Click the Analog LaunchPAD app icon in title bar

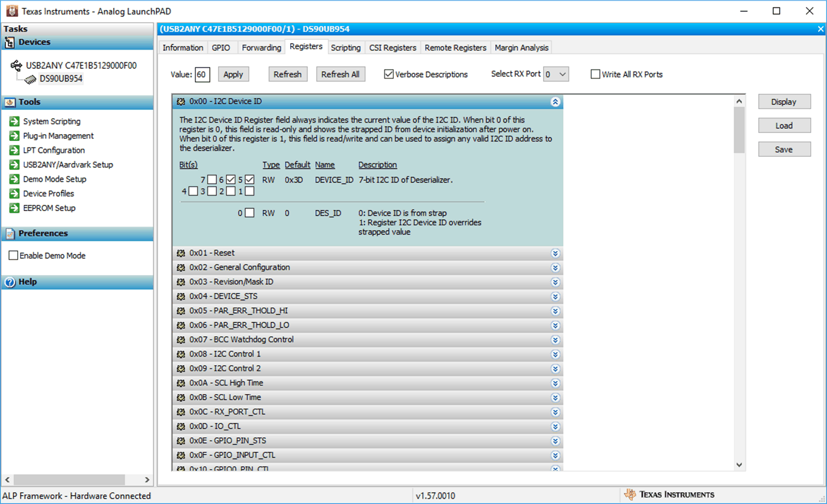pyautogui.click(x=12, y=11)
